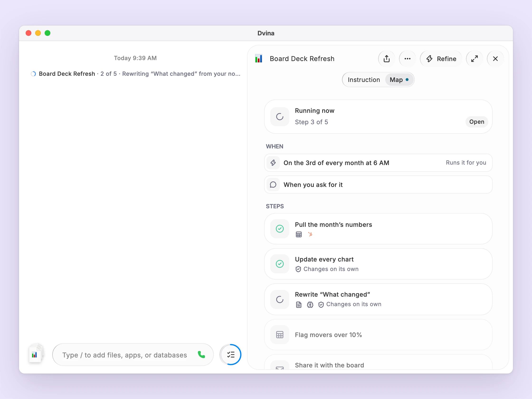
Task: Open the Board Deck Refresh progress message
Action: click(135, 74)
